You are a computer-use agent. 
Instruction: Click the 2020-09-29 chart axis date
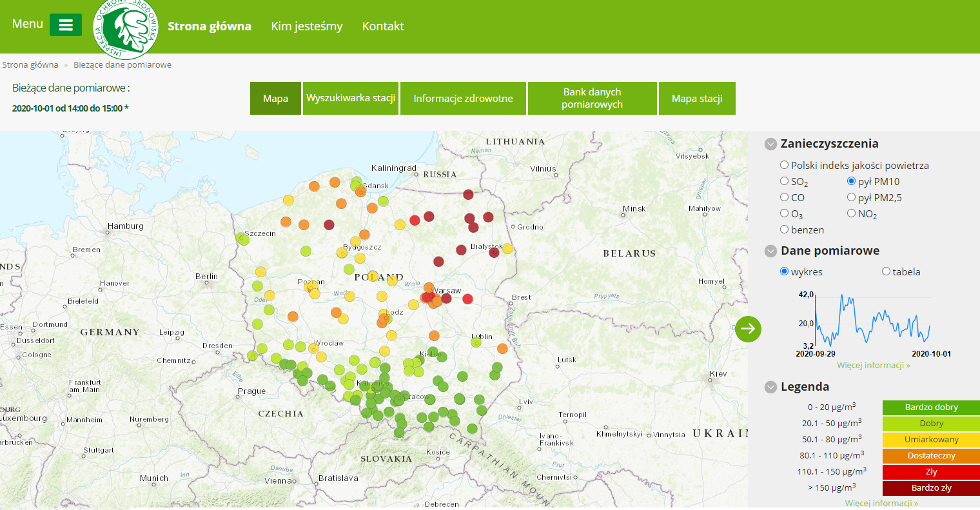[x=816, y=354]
